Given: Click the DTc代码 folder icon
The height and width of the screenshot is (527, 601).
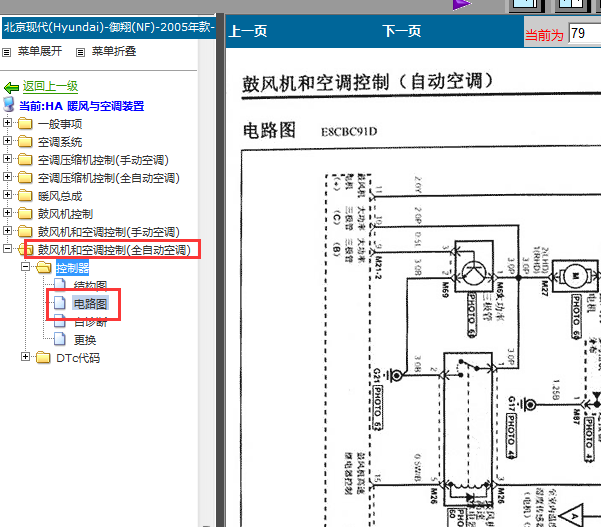Looking at the screenshot, I should coord(43,358).
